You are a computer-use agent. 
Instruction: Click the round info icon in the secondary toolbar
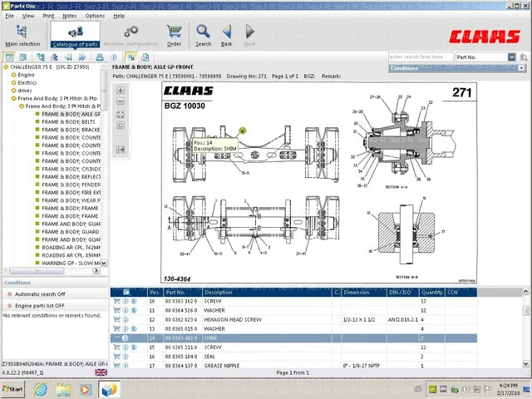(114, 57)
